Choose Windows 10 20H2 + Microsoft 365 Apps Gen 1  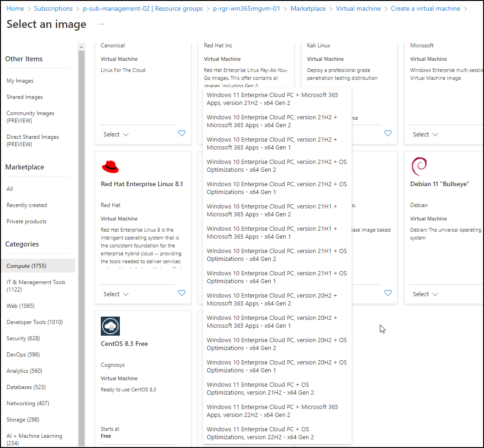(x=277, y=322)
